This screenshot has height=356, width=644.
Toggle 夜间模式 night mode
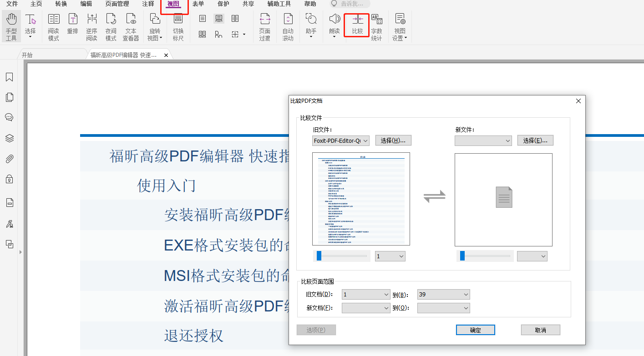pyautogui.click(x=111, y=26)
